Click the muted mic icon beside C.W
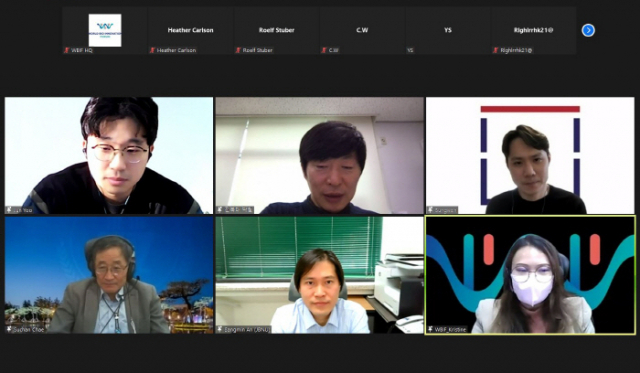 324,50
